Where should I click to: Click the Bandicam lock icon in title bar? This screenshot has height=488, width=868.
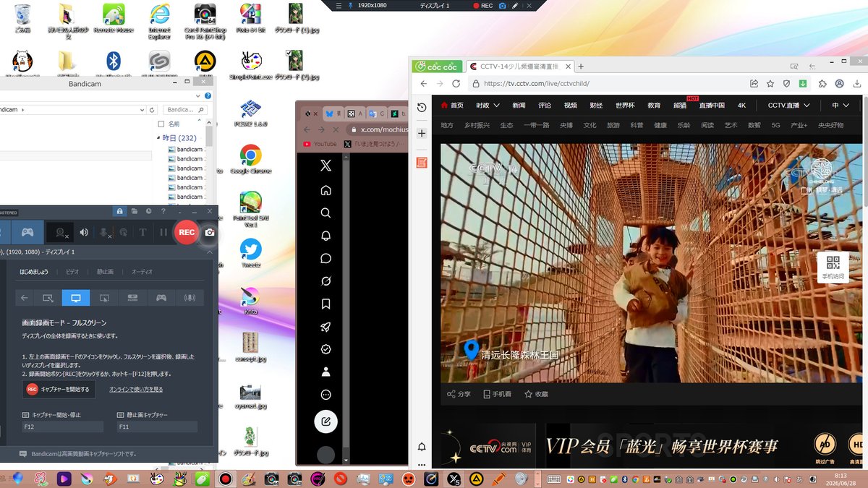pos(120,211)
